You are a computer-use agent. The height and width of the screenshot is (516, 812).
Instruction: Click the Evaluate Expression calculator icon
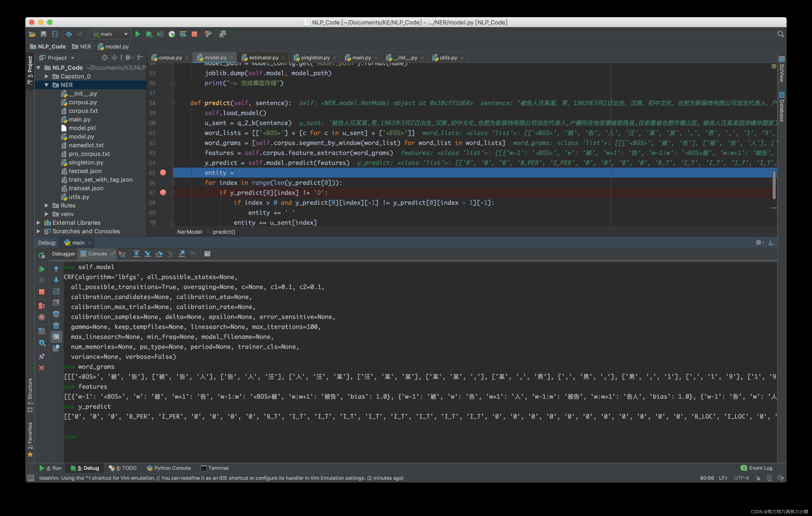(x=207, y=254)
